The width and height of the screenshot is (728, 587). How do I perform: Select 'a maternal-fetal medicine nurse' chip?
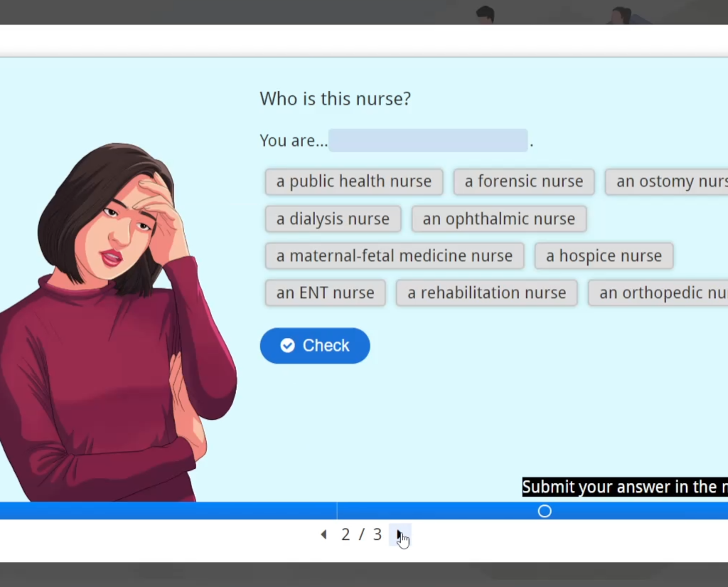[x=395, y=255]
